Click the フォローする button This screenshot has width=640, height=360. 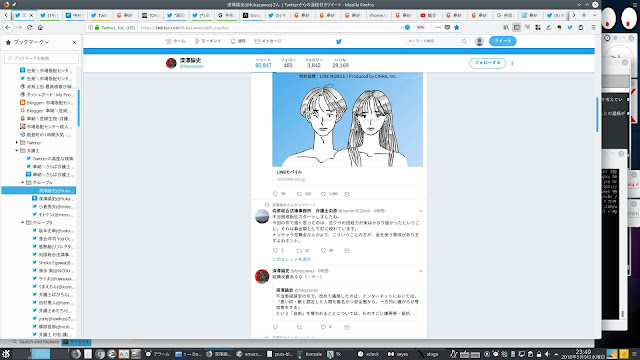click(487, 63)
